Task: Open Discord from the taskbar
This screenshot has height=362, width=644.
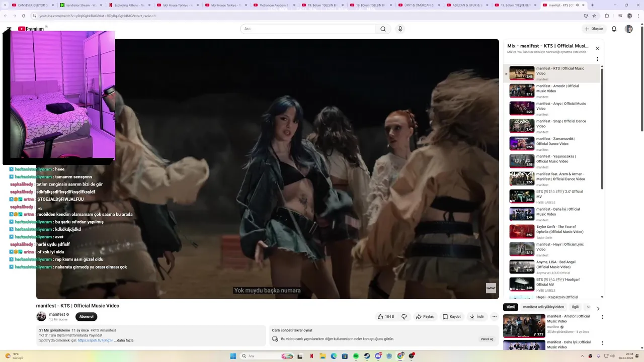Action: tap(378, 356)
